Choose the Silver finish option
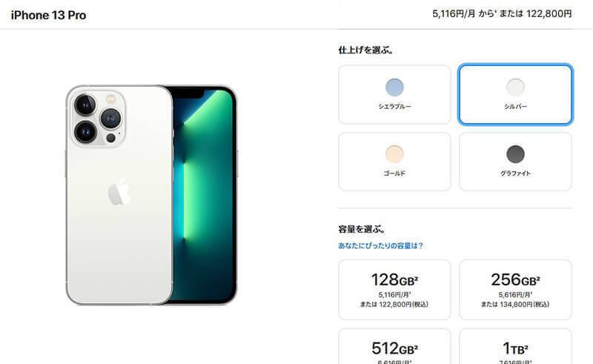Image resolution: width=593 pixels, height=364 pixels. (515, 94)
